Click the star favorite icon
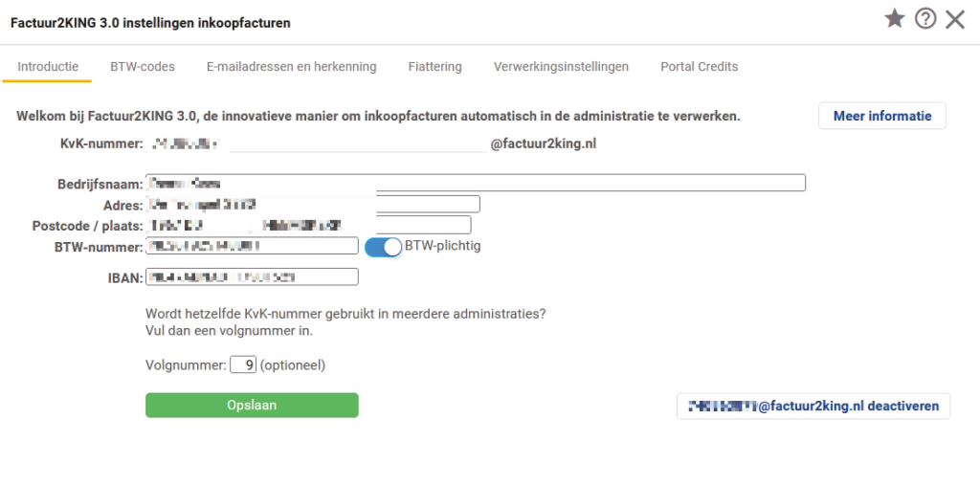This screenshot has width=980, height=485. (x=895, y=19)
